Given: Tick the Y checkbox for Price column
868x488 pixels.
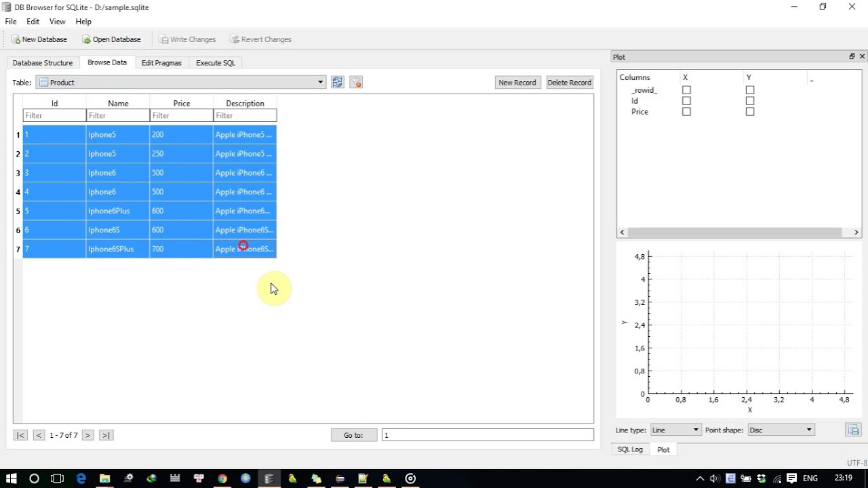Looking at the screenshot, I should point(750,112).
